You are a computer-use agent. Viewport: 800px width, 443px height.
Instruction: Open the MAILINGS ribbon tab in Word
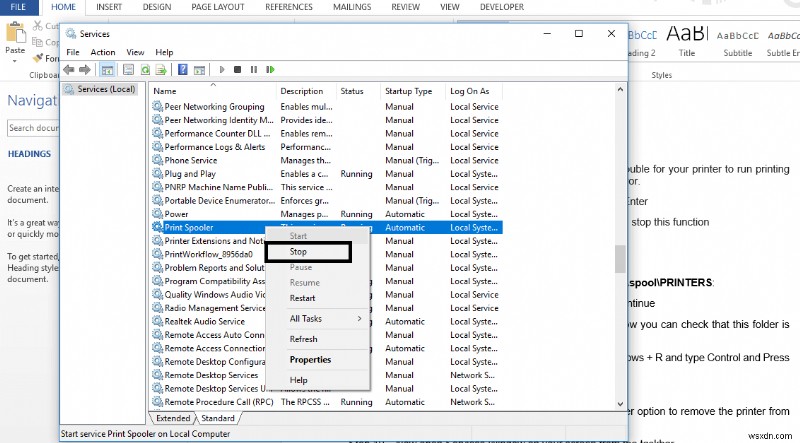point(352,7)
